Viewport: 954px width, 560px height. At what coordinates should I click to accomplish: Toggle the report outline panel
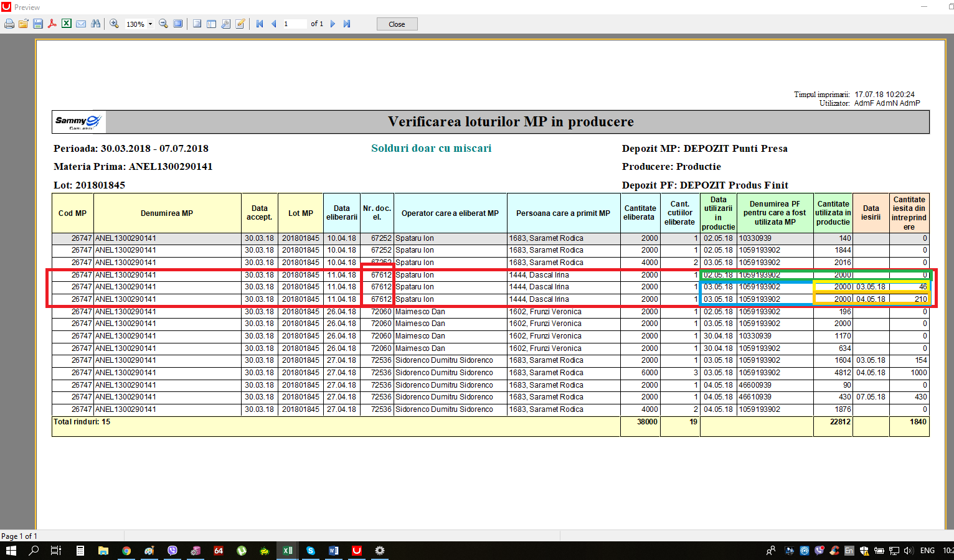(197, 24)
